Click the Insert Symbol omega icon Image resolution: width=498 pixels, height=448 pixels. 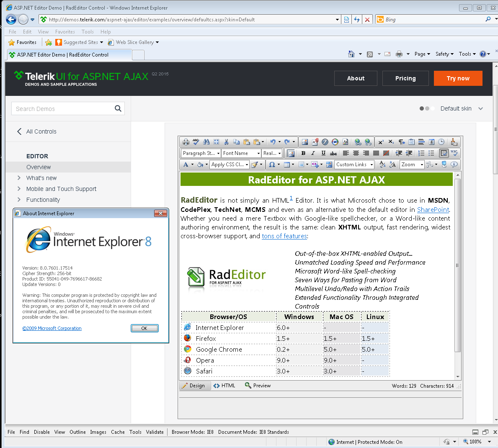pyautogui.click(x=272, y=165)
